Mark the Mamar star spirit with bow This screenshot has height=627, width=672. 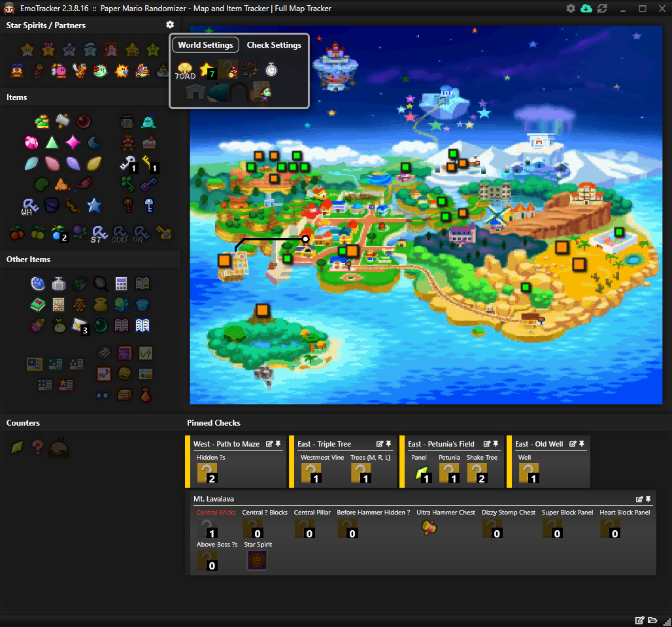48,50
